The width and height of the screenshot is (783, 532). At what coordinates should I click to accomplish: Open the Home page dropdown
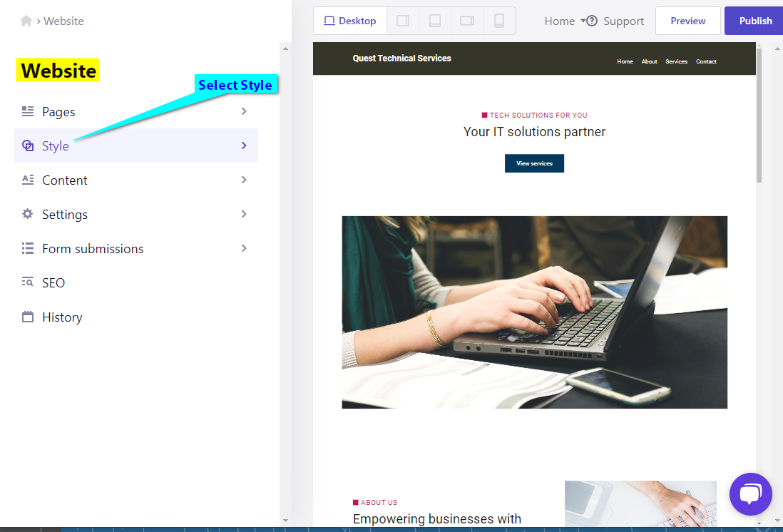(565, 21)
